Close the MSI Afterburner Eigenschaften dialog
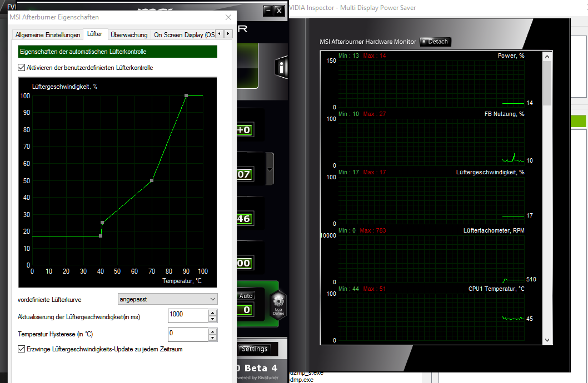Screen dimensions: 588x383 tap(228, 17)
